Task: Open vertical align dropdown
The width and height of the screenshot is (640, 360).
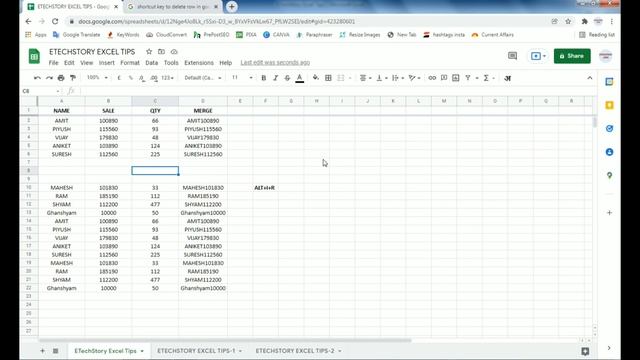Action: 381,78
